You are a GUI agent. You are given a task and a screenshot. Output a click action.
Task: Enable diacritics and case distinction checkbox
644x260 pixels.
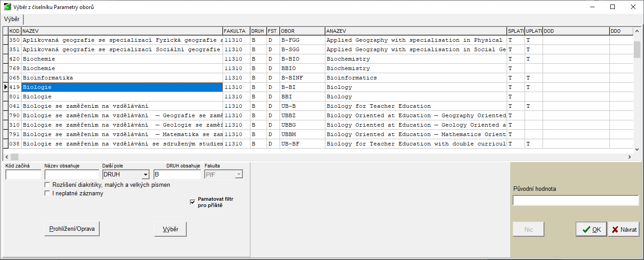pyautogui.click(x=48, y=185)
